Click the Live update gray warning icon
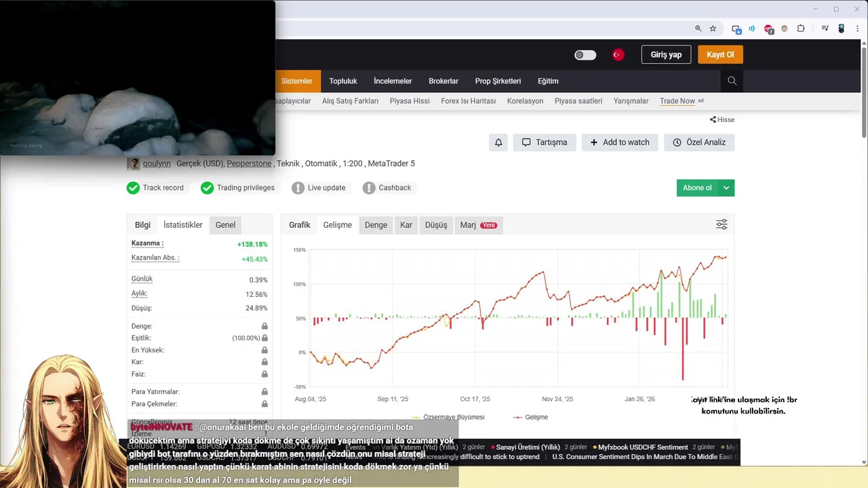Viewport: 868px width, 488px height. pos(298,188)
